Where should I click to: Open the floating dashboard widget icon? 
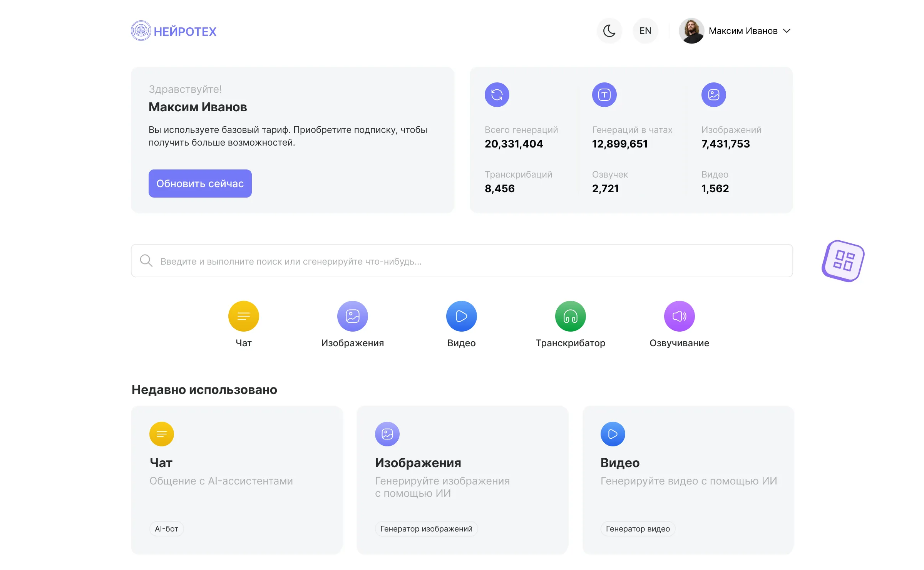coord(842,261)
